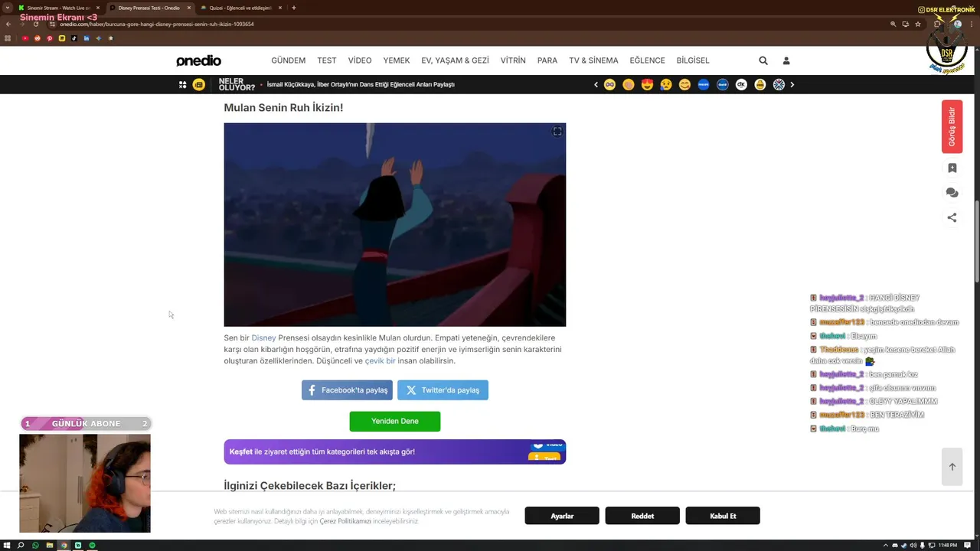The width and height of the screenshot is (980, 551).
Task: Click the share icon in sidebar
Action: [x=952, y=217]
